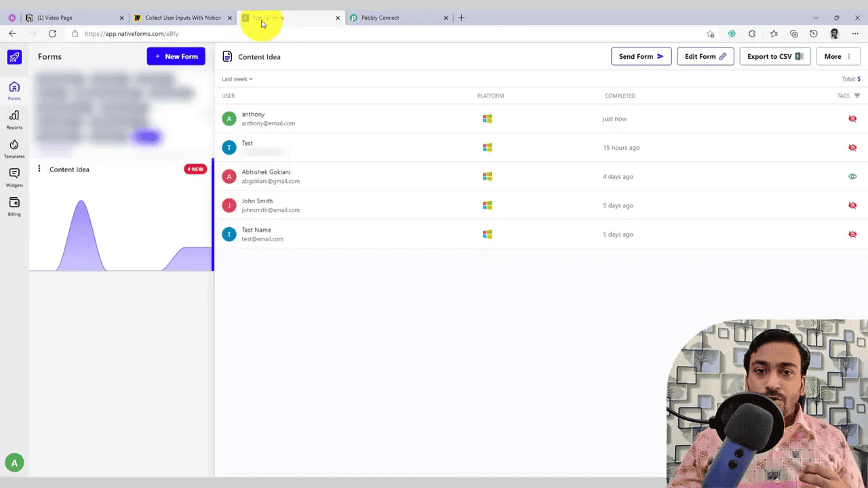Open the Last week time filter
The width and height of the screenshot is (868, 488).
tap(236, 79)
